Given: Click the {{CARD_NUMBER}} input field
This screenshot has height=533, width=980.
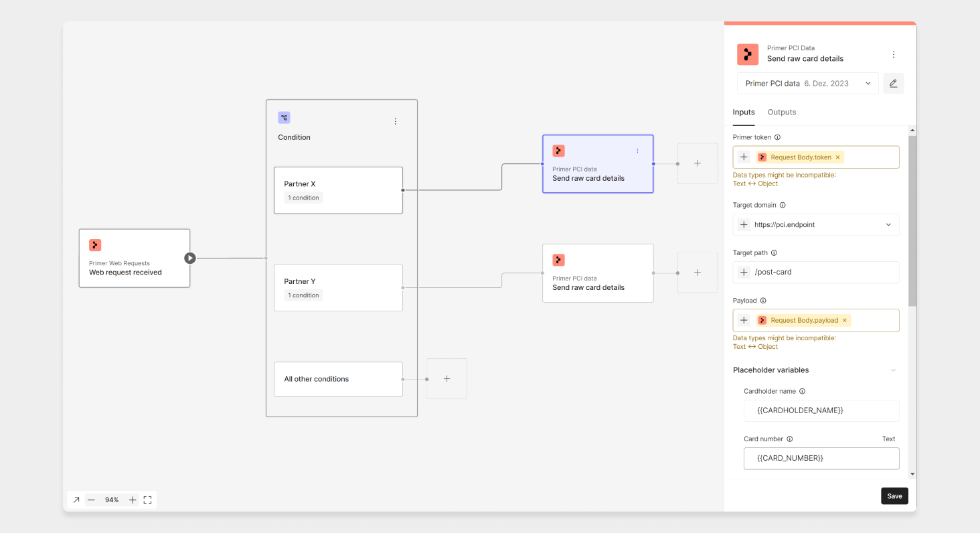Looking at the screenshot, I should point(821,459).
